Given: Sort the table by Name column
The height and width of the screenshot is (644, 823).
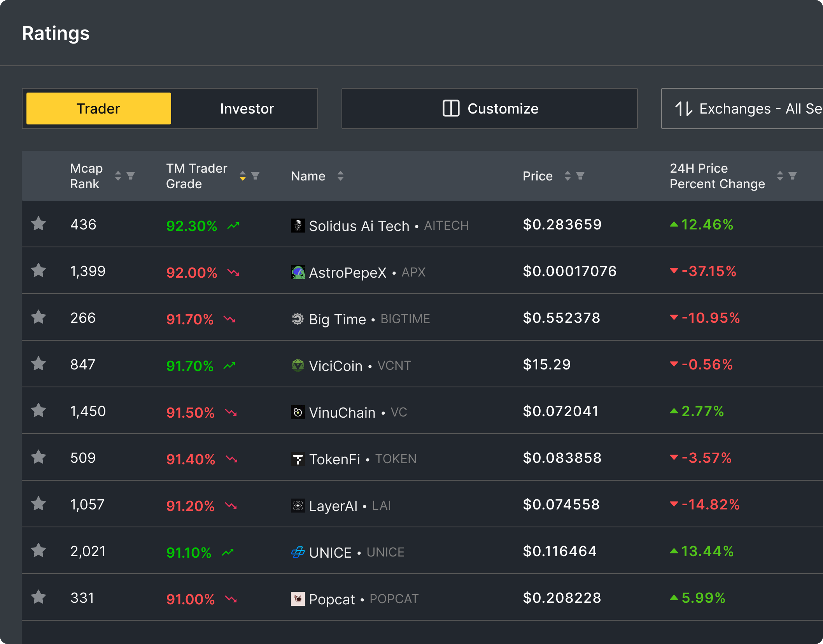Looking at the screenshot, I should [x=340, y=176].
